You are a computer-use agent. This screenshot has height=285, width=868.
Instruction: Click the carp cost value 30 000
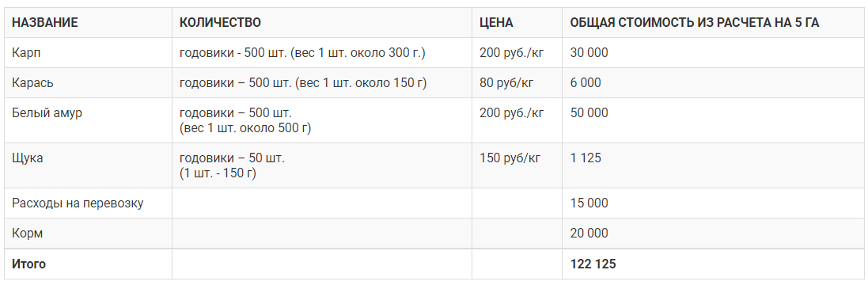tap(589, 53)
